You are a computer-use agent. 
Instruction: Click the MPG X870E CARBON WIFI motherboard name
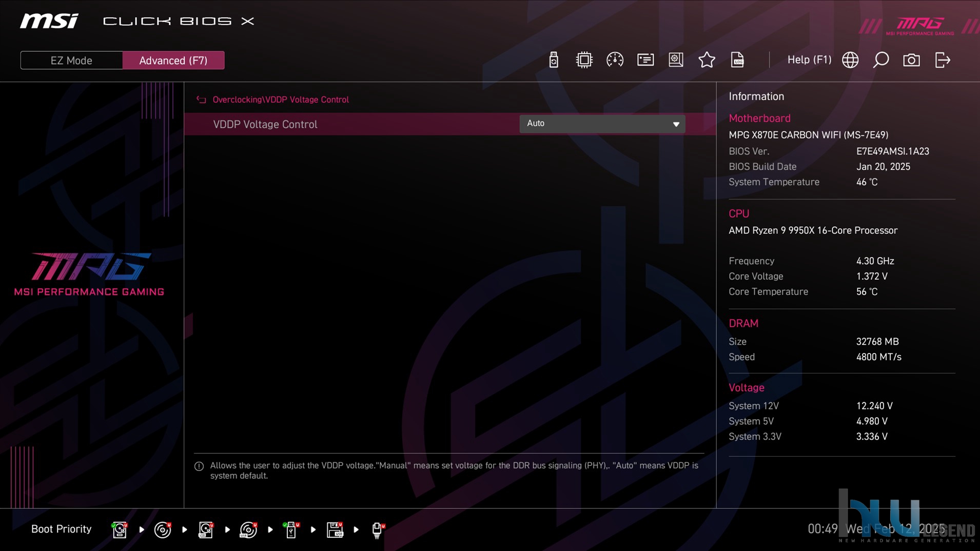[808, 135]
